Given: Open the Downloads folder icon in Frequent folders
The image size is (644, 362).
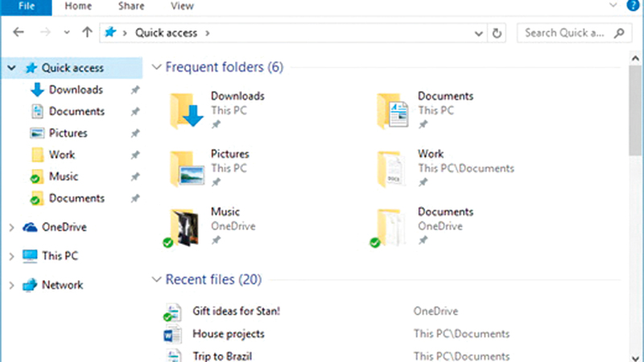Looking at the screenshot, I should [187, 109].
